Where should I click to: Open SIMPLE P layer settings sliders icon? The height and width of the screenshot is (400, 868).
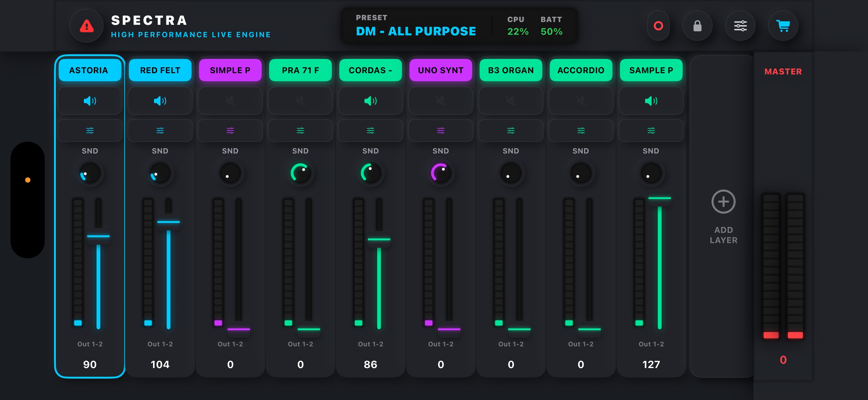click(x=230, y=131)
